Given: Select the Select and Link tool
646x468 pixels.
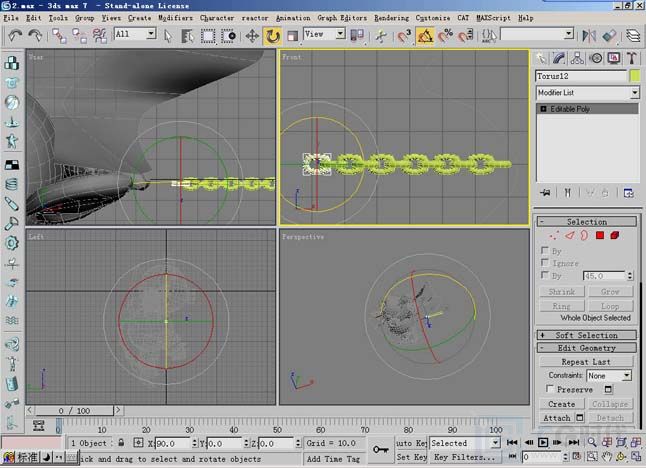Looking at the screenshot, I should tap(59, 36).
